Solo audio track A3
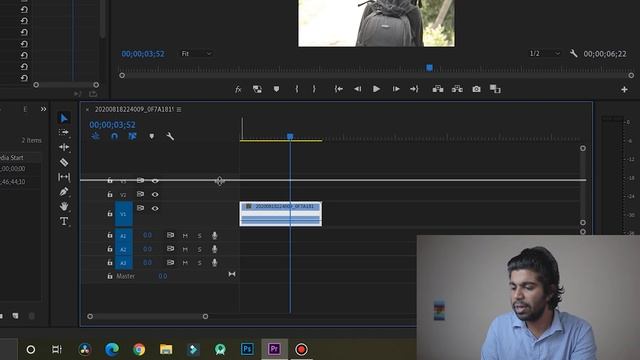 200,263
